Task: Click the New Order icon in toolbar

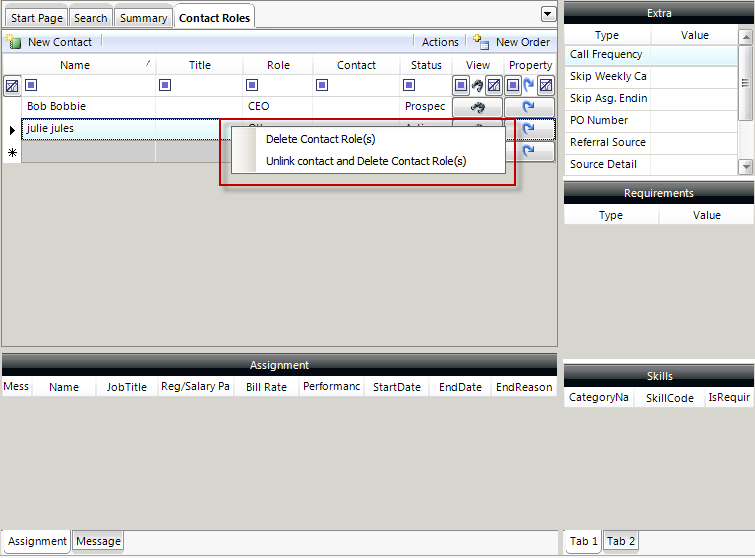Action: pos(481,42)
